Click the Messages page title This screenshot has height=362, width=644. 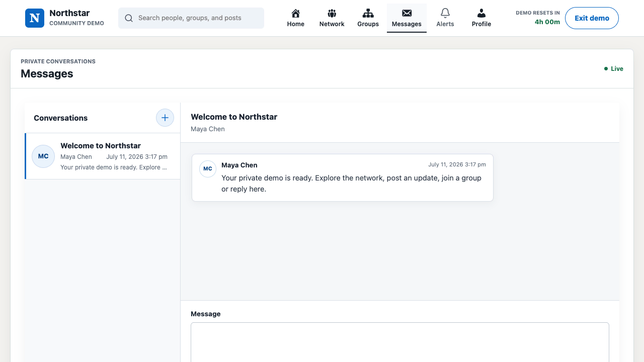click(x=47, y=74)
